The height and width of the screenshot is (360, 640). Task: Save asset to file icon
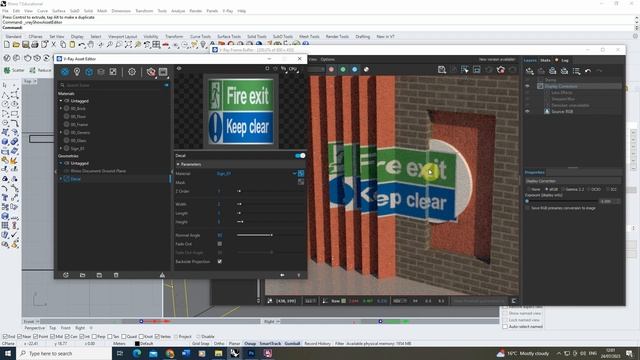[x=99, y=275]
